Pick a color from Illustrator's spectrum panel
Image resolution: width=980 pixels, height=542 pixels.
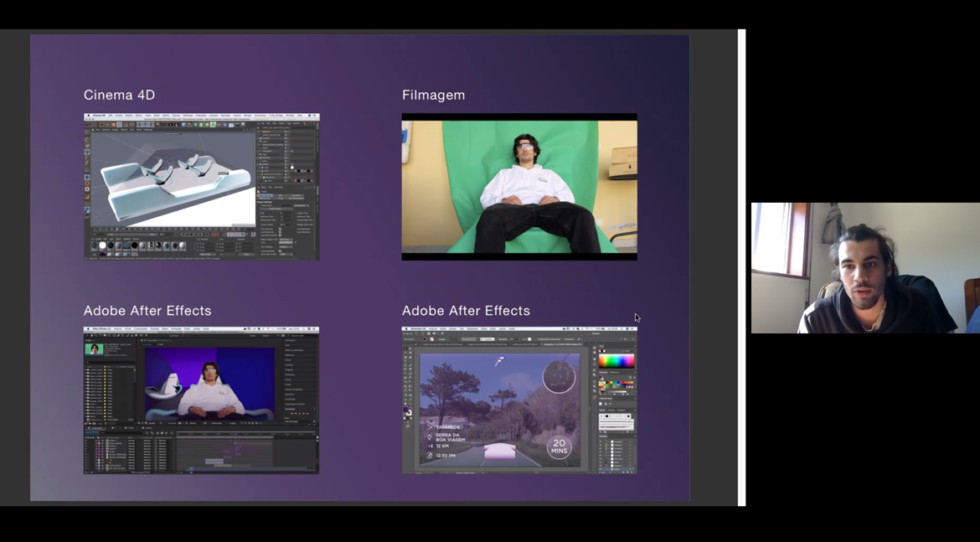click(616, 362)
